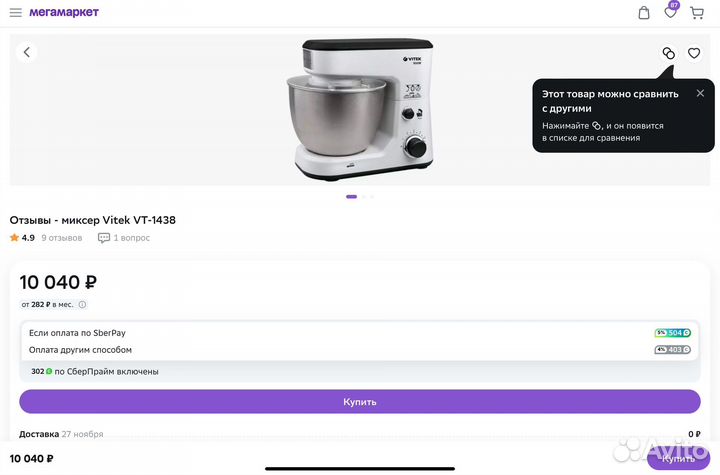Open the 1 question link
This screenshot has width=720, height=475.
click(124, 238)
